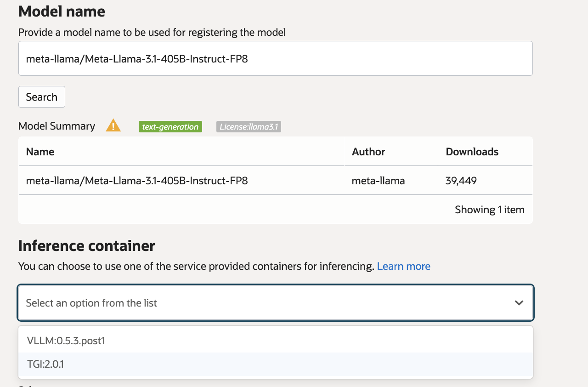Click the gray License:llama3.1 badge
Screen dimensions: 588x387
point(249,127)
